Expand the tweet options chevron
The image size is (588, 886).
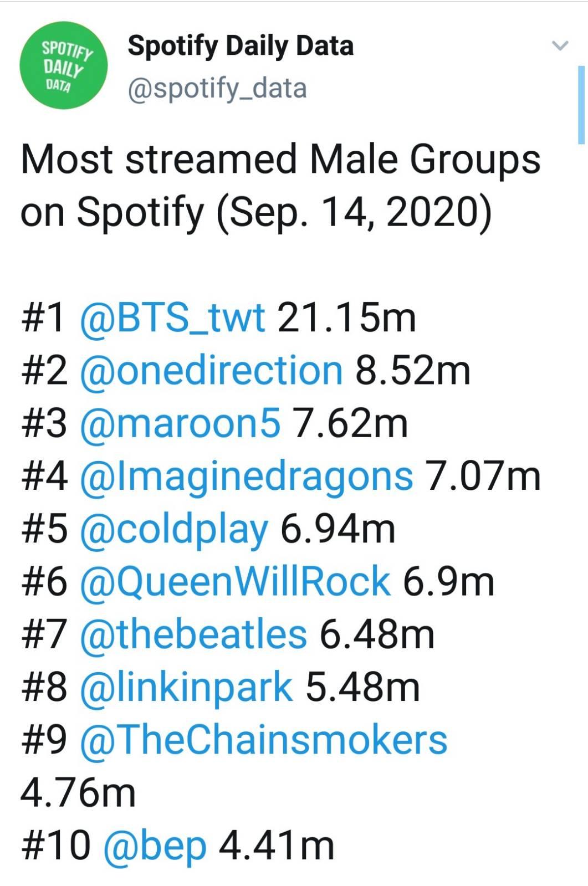pos(561,45)
